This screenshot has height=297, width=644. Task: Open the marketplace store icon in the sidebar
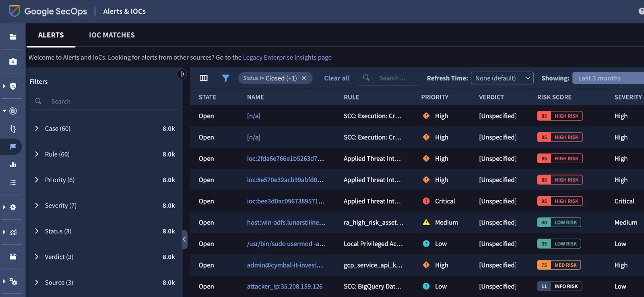pos(13,257)
